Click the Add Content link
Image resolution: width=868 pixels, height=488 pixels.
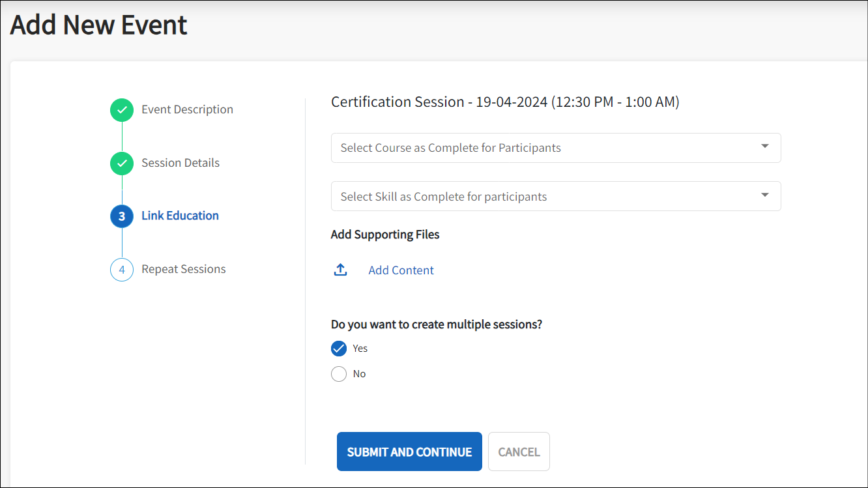point(401,270)
